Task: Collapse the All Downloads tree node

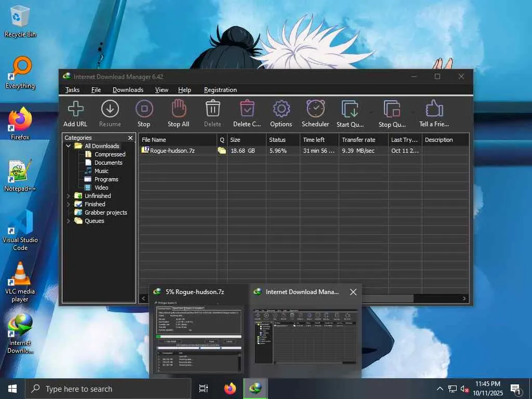Action: point(68,146)
